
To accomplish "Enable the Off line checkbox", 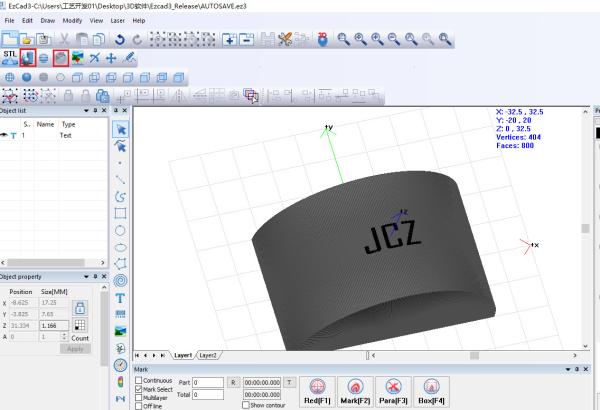I will click(x=139, y=406).
